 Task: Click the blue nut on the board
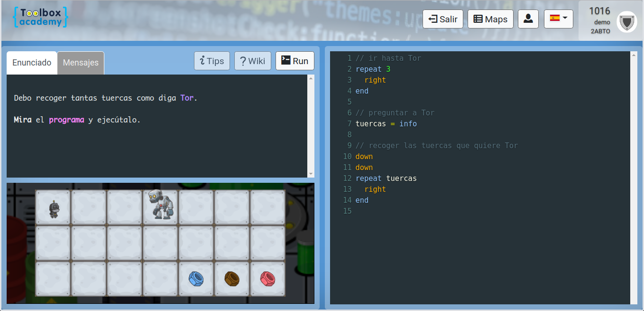coord(196,278)
